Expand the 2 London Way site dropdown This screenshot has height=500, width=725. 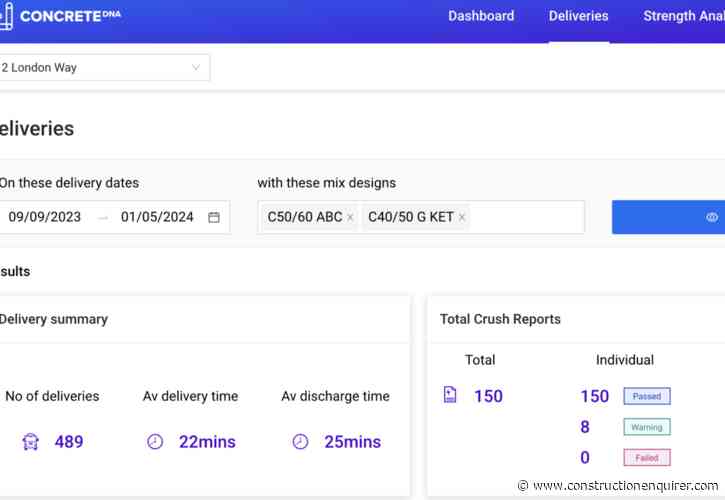[104, 68]
